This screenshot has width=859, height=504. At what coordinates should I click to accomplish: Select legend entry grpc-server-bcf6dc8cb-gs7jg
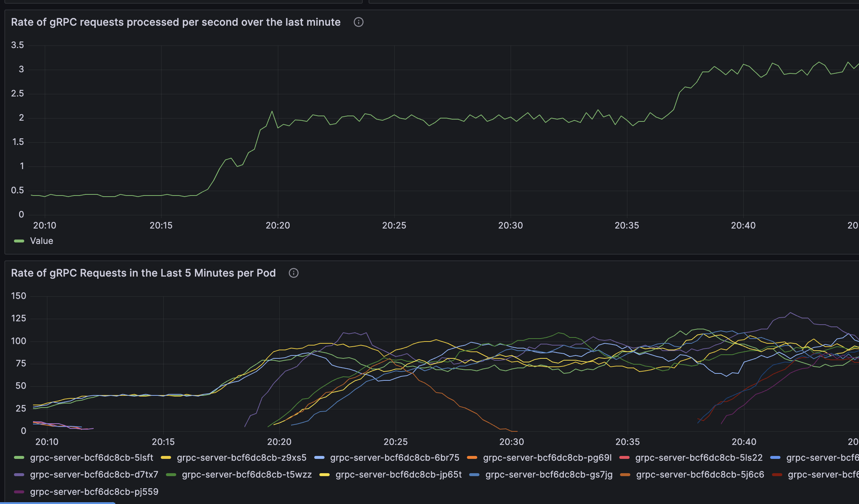[549, 474]
